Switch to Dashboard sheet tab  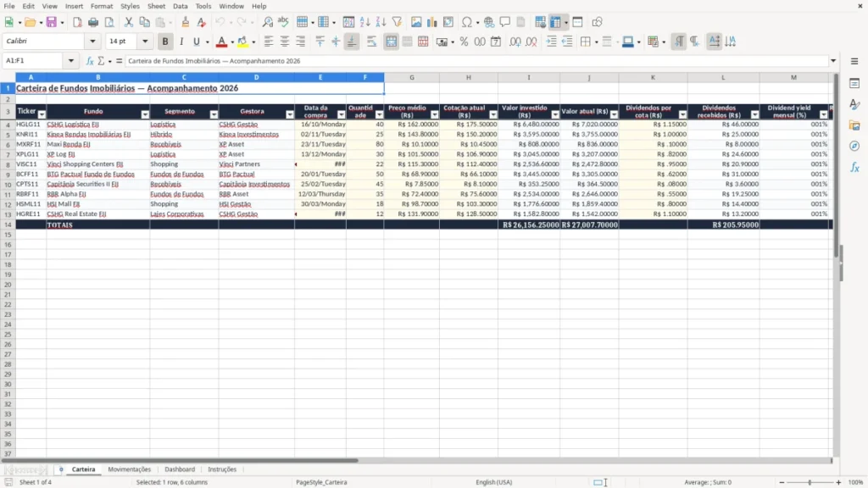click(180, 469)
